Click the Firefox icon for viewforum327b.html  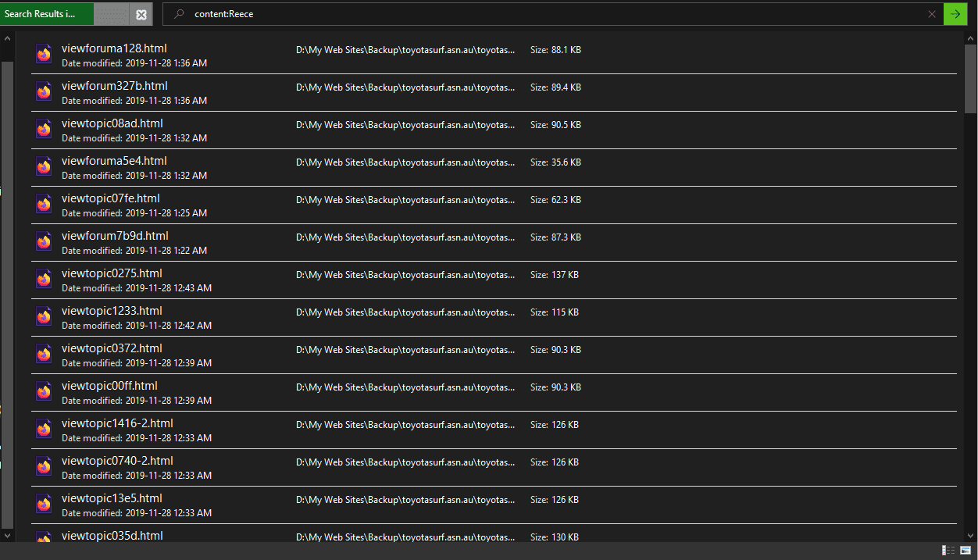pyautogui.click(x=44, y=91)
